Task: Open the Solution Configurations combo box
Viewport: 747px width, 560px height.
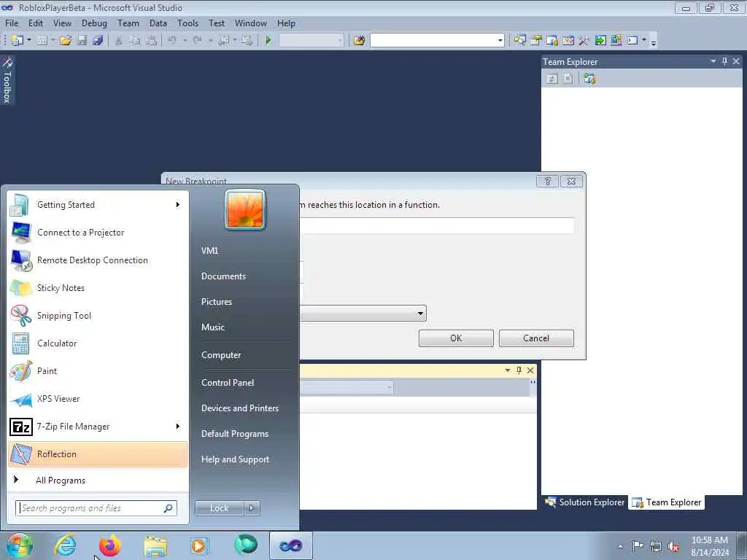Action: point(311,41)
